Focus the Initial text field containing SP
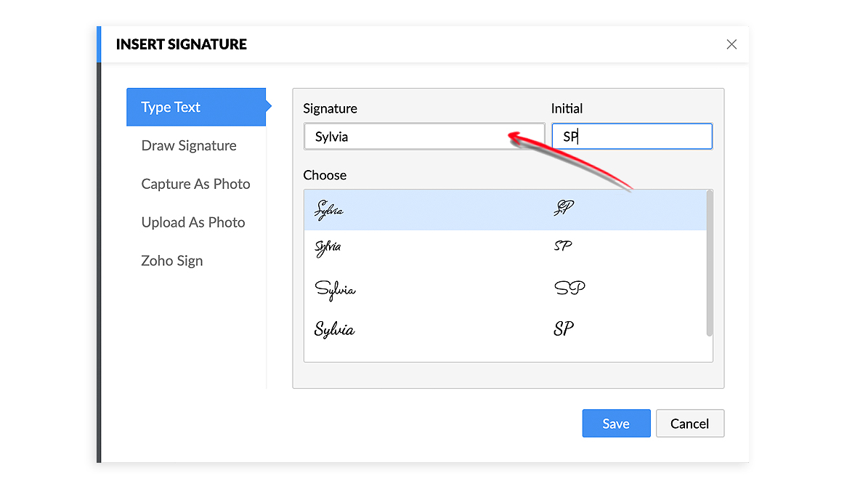 [632, 137]
